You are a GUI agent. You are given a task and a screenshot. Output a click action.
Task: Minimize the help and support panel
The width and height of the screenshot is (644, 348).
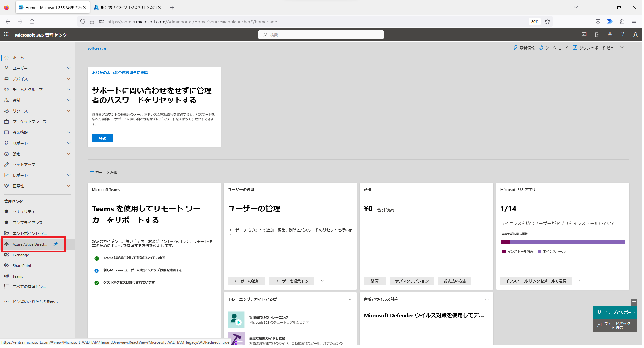[x=634, y=302]
